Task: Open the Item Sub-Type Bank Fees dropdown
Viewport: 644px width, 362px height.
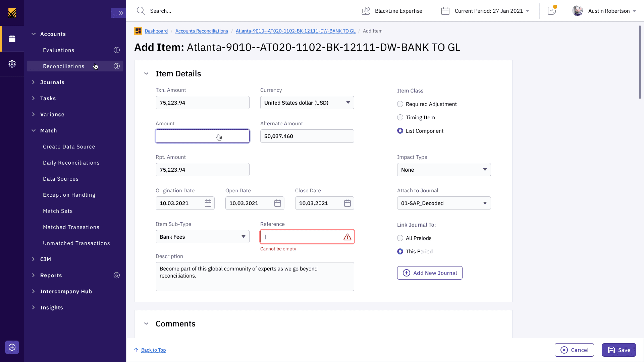Action: coord(202,237)
